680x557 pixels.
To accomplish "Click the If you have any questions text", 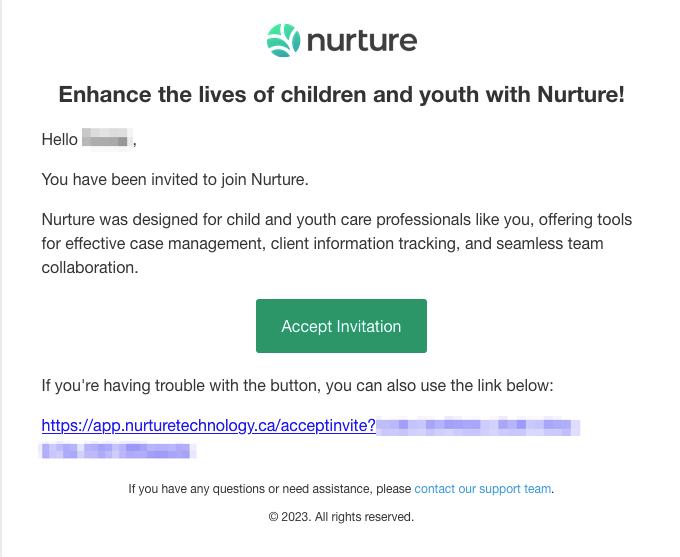I will click(x=269, y=489).
